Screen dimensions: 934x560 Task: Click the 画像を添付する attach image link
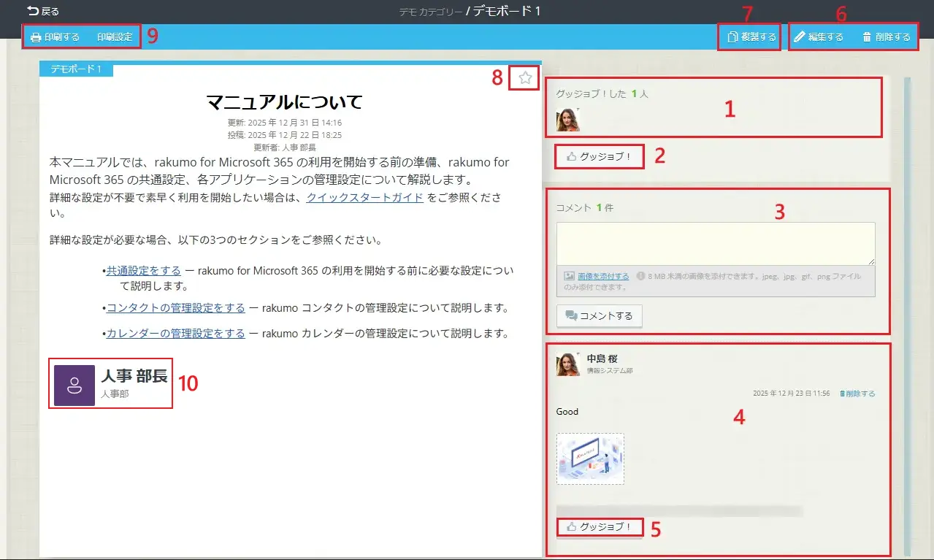tap(603, 277)
